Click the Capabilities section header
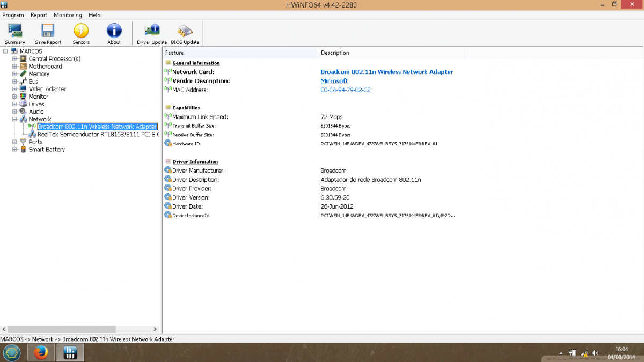 [186, 108]
